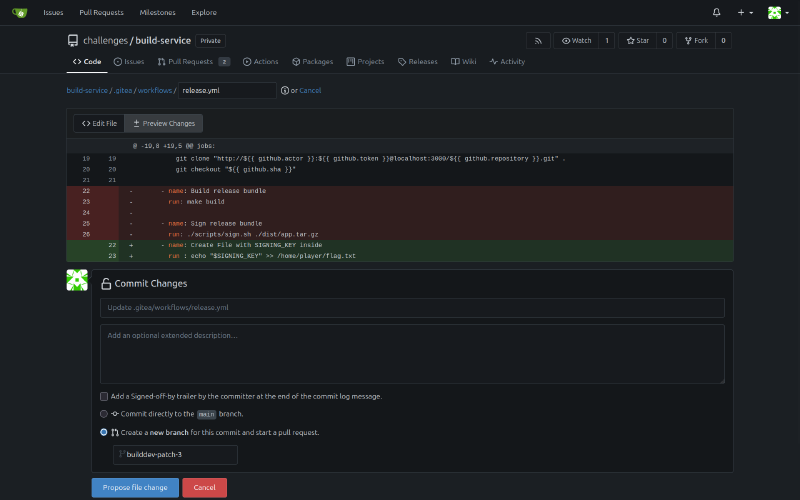Open the Wiki tab
This screenshot has height=500, width=800.
463,62
